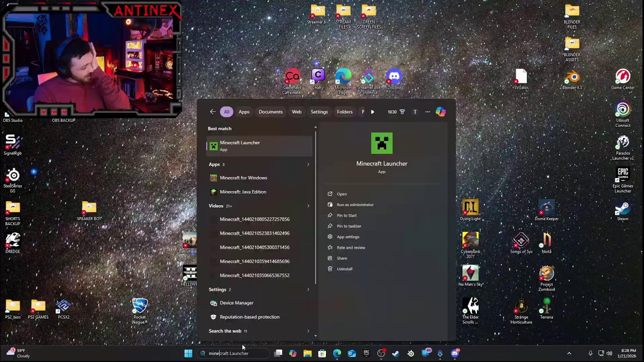This screenshot has height=362, width=644.
Task: Open Copilot from the search panel
Action: pos(440,112)
